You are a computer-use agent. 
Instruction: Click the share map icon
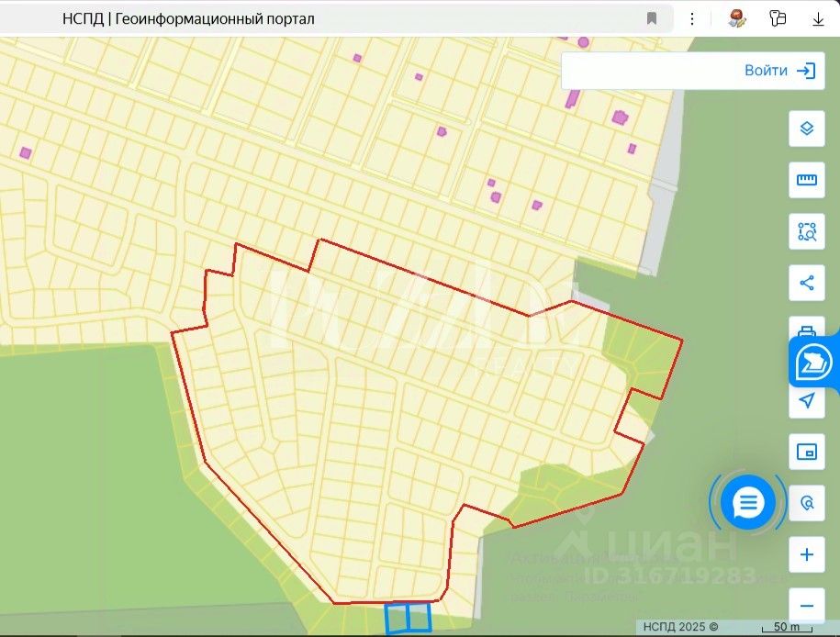coord(806,283)
